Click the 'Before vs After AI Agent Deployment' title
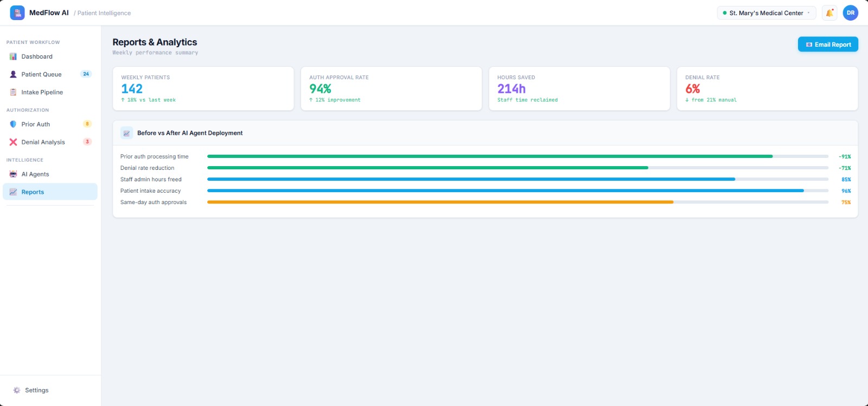This screenshot has height=406, width=868. (x=190, y=133)
